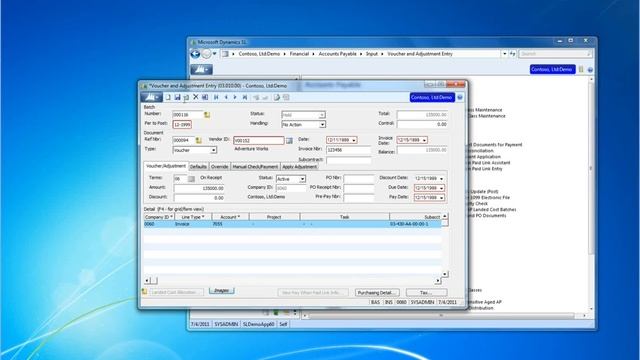Image resolution: width=640 pixels, height=360 pixels.
Task: Click the Amount input field
Action: tap(199, 189)
